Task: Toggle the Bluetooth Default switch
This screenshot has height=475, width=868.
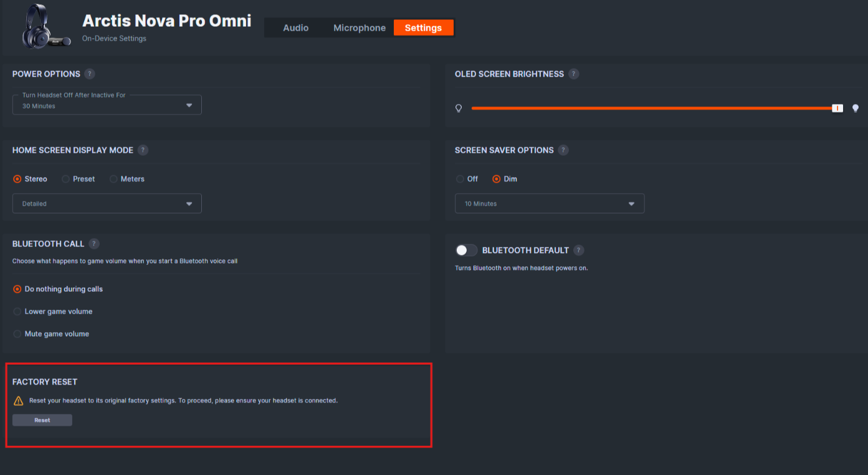Action: [x=466, y=250]
